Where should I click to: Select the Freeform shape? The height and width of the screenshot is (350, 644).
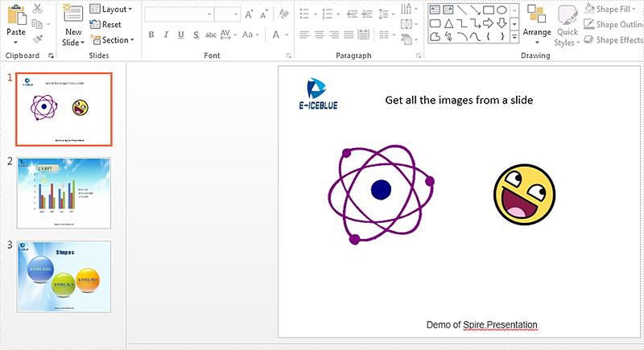pyautogui.click(x=435, y=37)
